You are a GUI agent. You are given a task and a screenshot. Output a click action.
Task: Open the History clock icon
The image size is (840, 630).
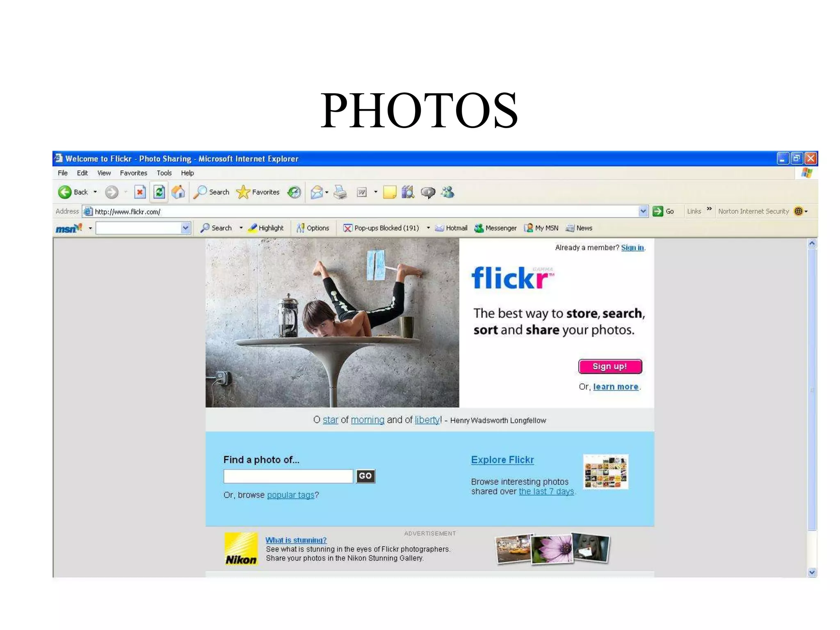click(x=294, y=192)
